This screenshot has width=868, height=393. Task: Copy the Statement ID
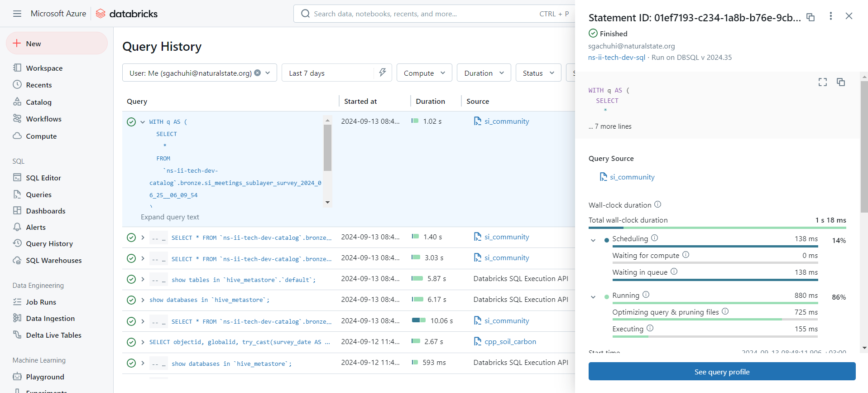click(810, 17)
